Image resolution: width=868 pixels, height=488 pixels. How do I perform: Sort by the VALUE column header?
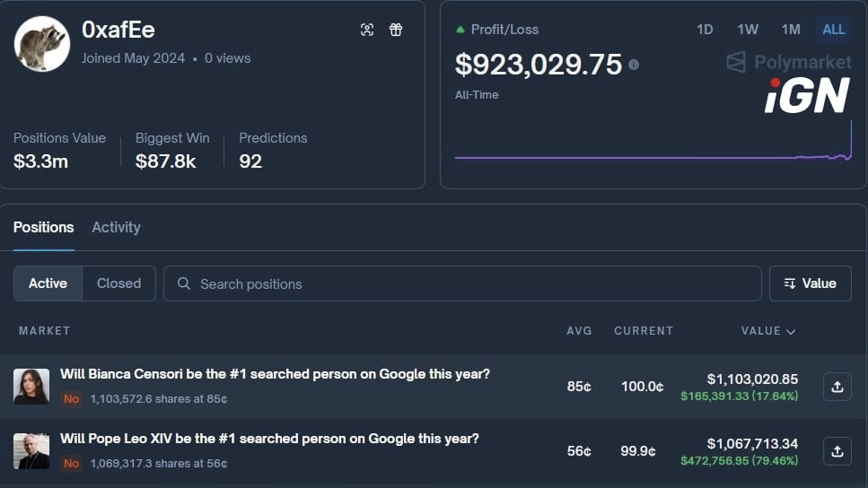[x=768, y=331]
